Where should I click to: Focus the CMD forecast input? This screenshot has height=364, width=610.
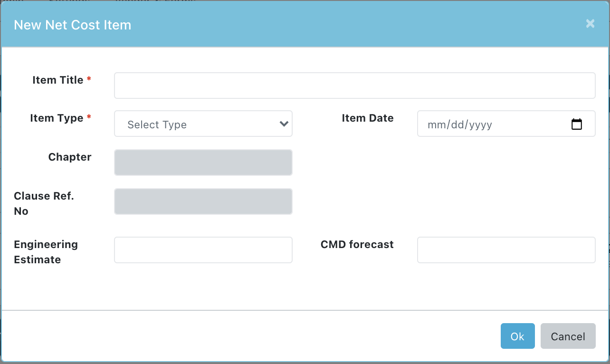[506, 250]
